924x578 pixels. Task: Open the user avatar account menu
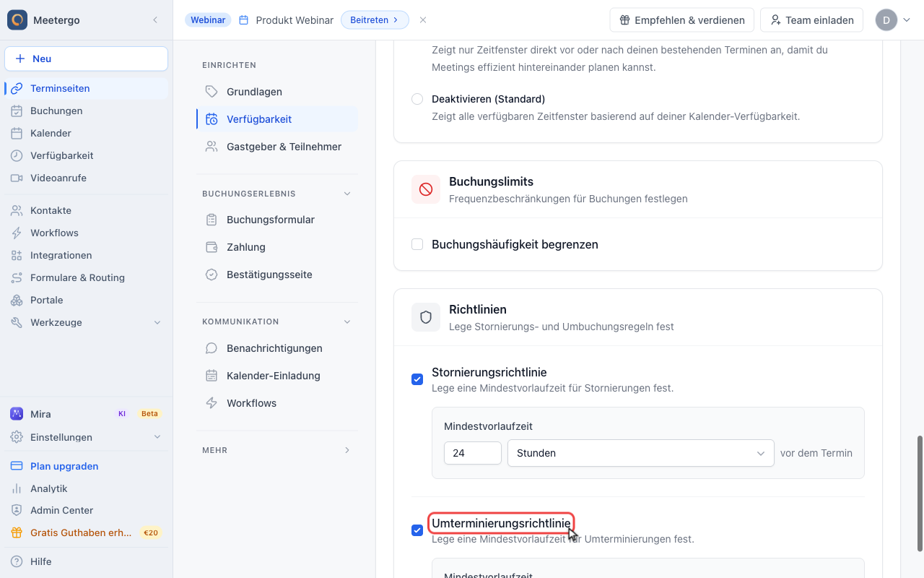click(x=894, y=20)
